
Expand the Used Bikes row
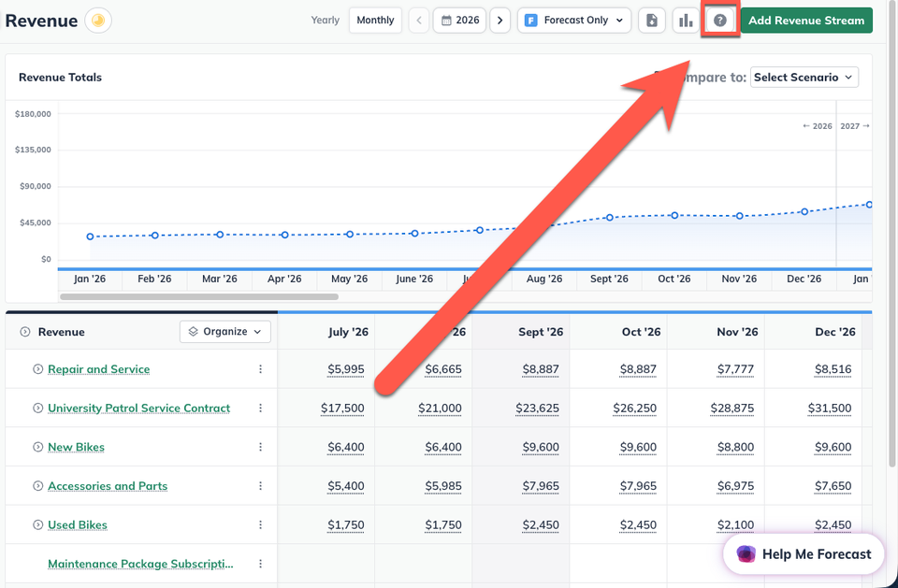click(37, 525)
